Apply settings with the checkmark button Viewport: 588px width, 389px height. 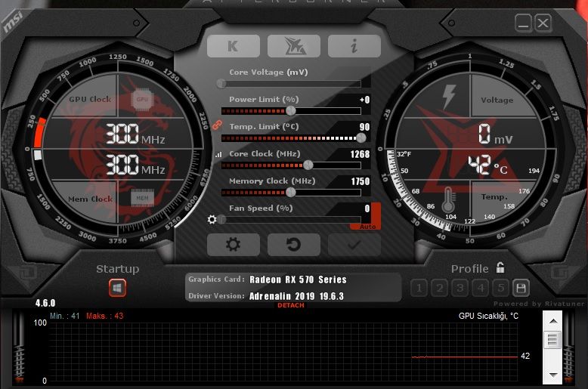[x=354, y=245]
